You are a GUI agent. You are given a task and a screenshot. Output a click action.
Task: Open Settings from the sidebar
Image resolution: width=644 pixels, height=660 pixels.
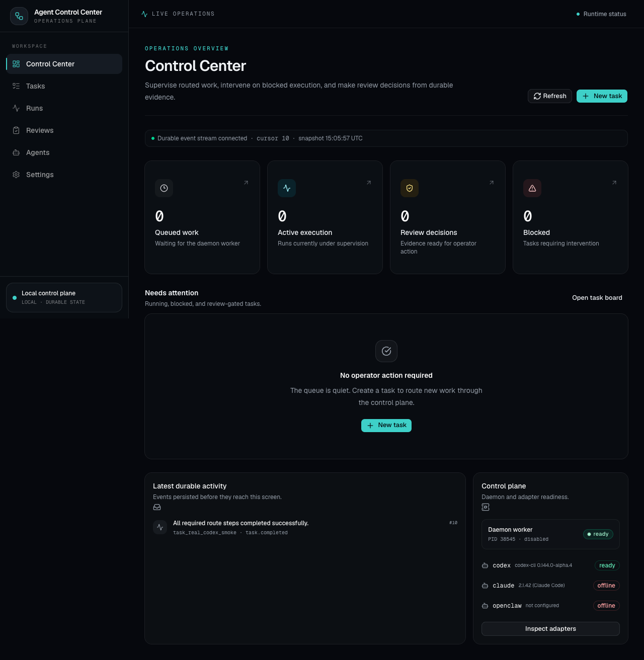(64, 175)
